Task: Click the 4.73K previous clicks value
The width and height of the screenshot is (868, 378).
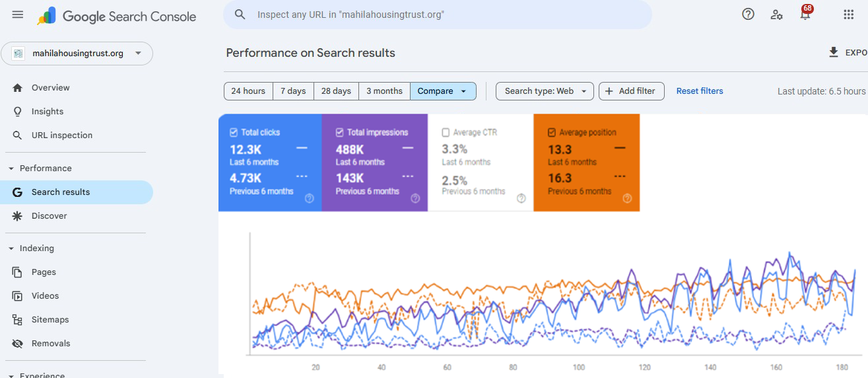Action: 246,178
